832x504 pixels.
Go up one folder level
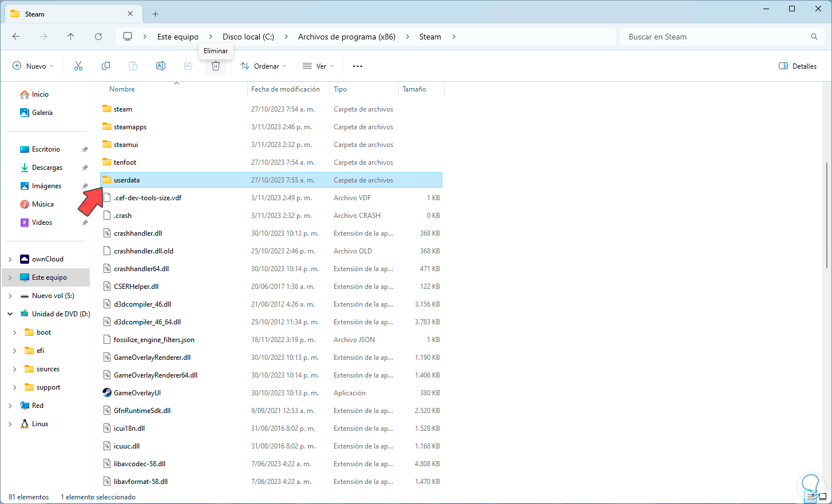(x=71, y=37)
